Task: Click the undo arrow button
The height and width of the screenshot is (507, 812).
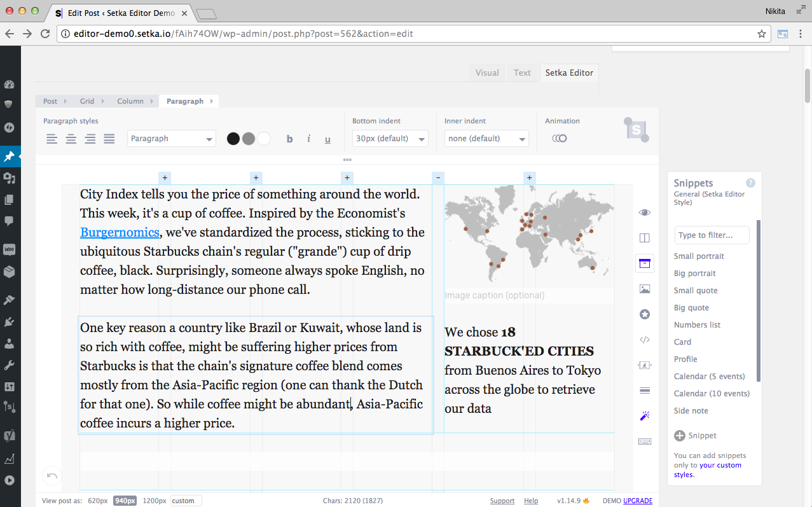Action: pos(52,475)
